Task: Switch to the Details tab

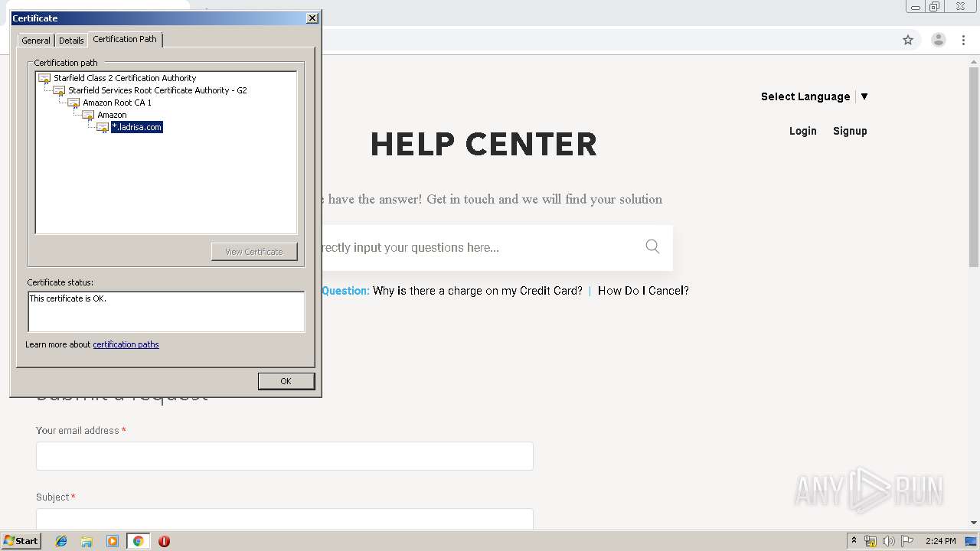Action: (x=71, y=41)
